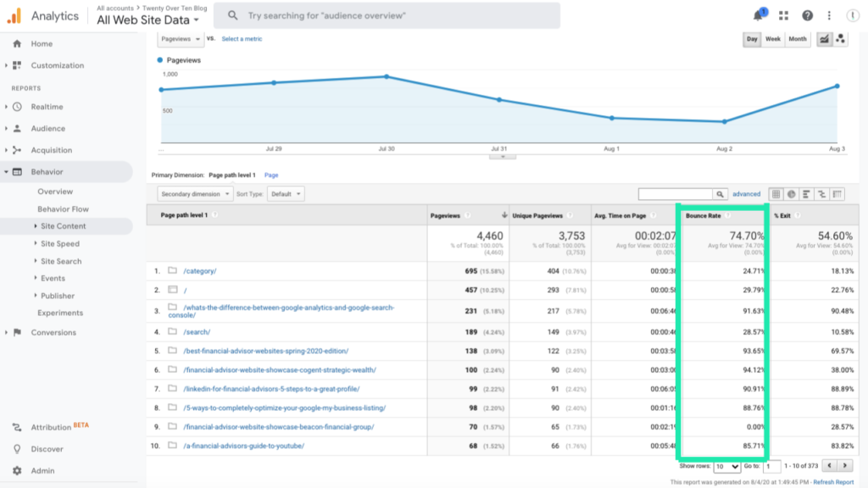Open the notifications bell
868x488 pixels.
pos(758,16)
